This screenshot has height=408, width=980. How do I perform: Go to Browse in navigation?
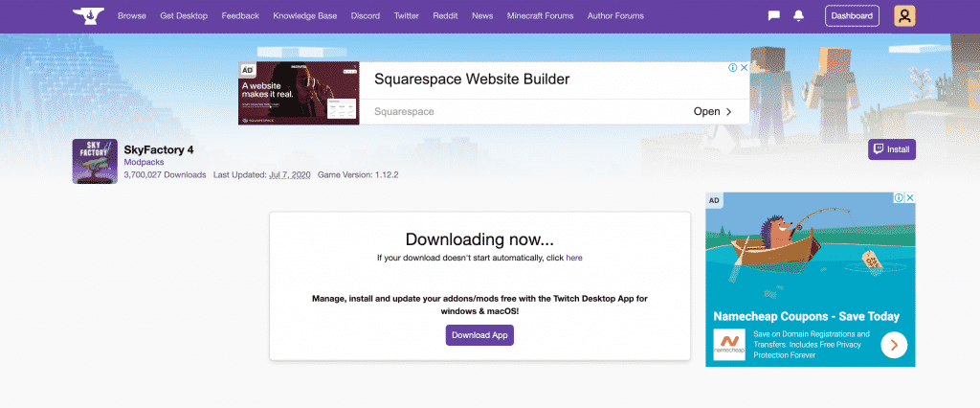pos(132,15)
